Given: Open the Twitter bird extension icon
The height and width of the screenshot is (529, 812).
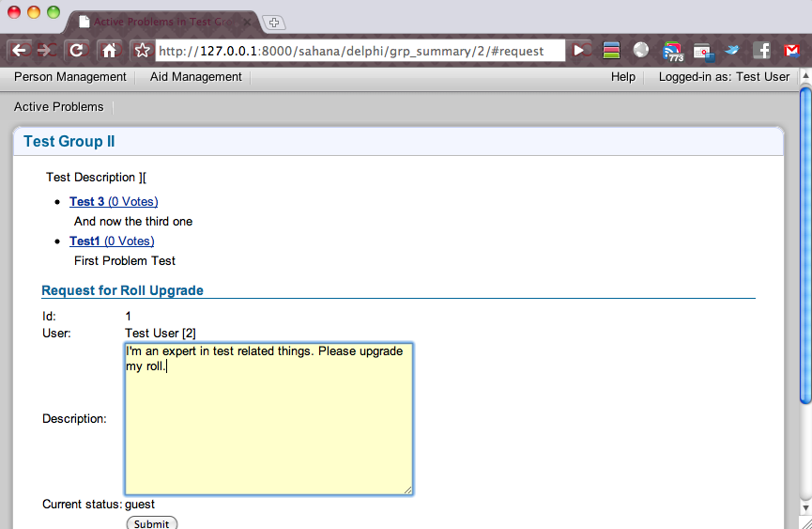Looking at the screenshot, I should pos(731,51).
